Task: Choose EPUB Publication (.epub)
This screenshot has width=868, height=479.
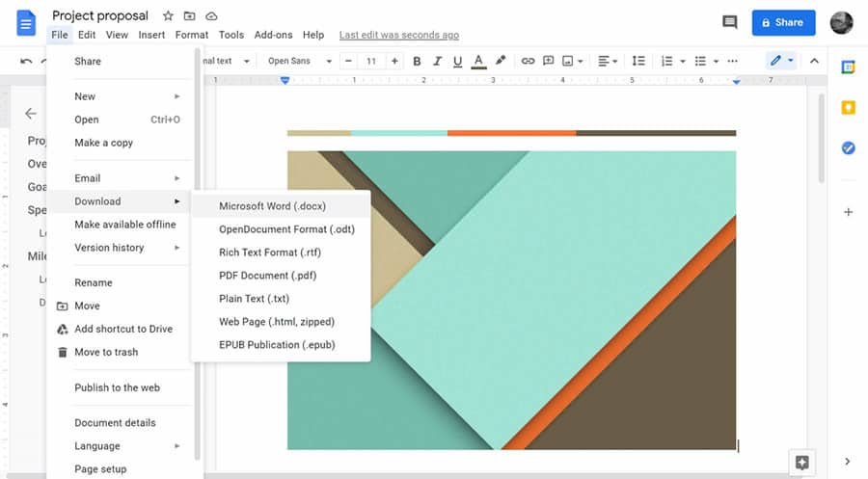Action: pyautogui.click(x=281, y=345)
